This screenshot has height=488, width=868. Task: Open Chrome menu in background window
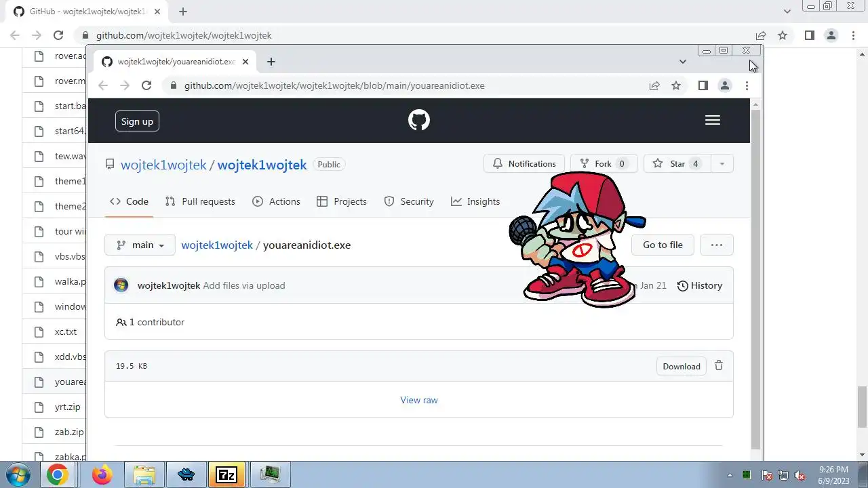tap(853, 35)
